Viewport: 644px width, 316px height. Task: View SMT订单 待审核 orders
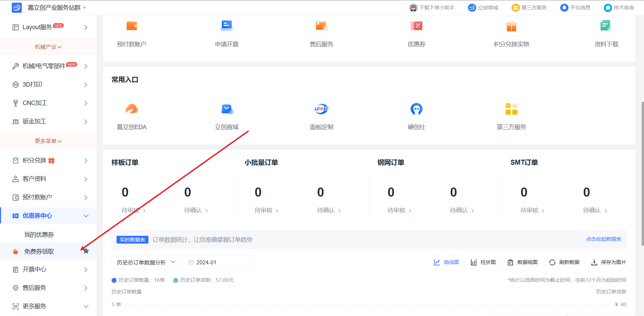533,210
